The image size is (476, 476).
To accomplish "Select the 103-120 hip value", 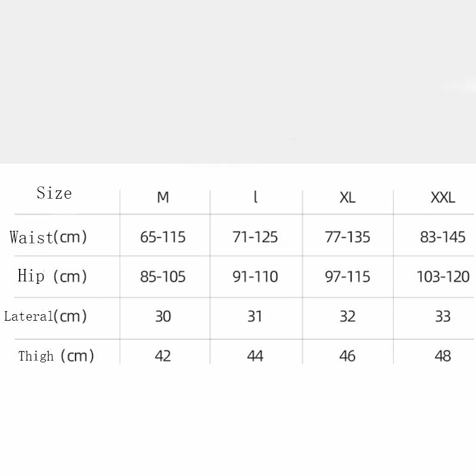I will pyautogui.click(x=443, y=277).
